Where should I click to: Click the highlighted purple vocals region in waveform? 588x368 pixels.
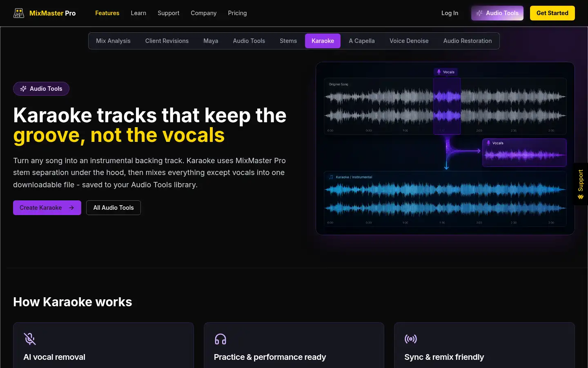point(447,106)
